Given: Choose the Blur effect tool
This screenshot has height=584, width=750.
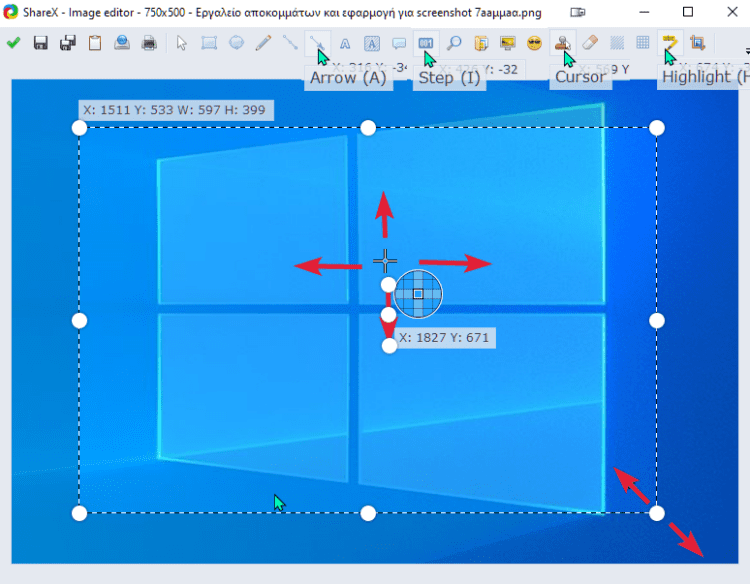Looking at the screenshot, I should [x=617, y=43].
